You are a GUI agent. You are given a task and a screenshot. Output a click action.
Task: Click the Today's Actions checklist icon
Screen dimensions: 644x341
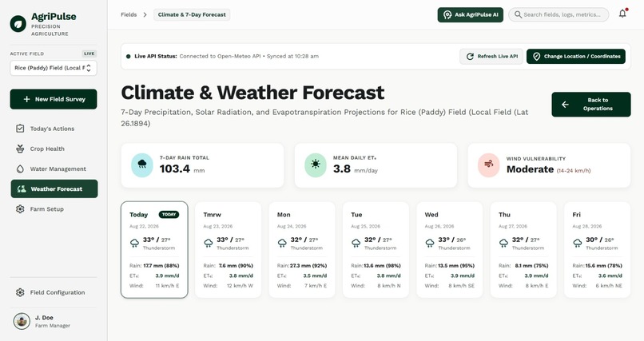[x=20, y=129]
